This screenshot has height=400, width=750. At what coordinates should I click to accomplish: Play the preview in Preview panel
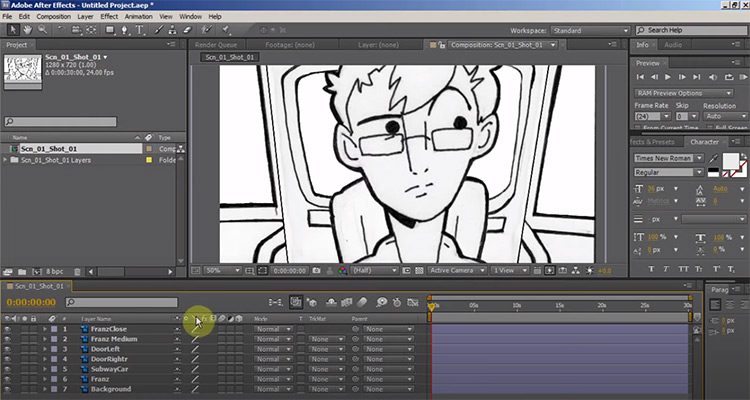click(666, 77)
